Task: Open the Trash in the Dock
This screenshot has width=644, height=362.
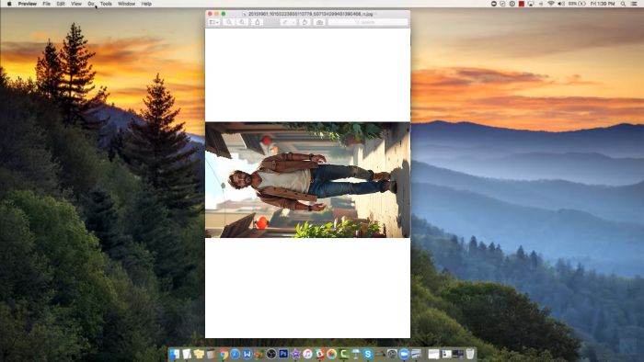Action: click(x=470, y=354)
